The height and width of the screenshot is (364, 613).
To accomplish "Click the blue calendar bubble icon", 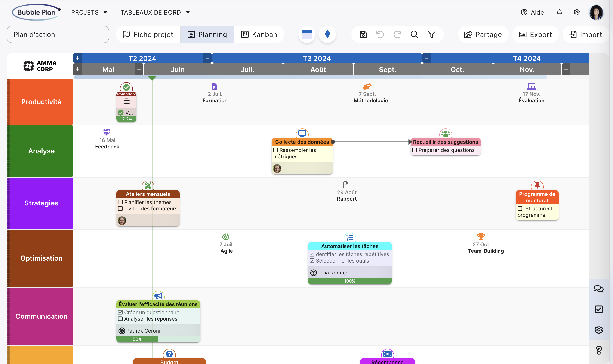I will [307, 34].
